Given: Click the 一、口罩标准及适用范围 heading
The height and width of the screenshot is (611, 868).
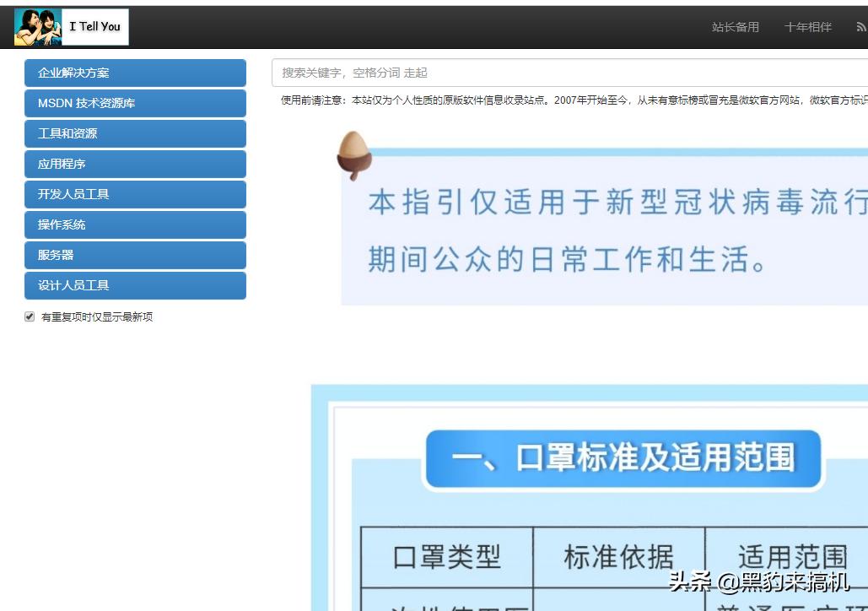Looking at the screenshot, I should [x=624, y=459].
